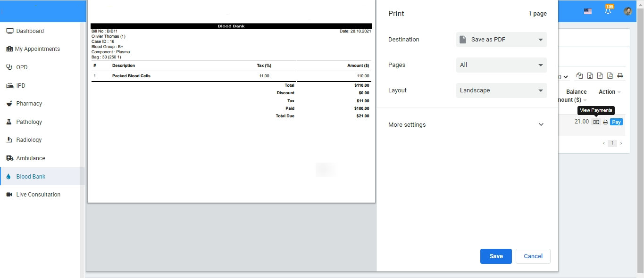Image resolution: width=644 pixels, height=278 pixels.
Task: Cancel the print dialog
Action: coord(533,256)
